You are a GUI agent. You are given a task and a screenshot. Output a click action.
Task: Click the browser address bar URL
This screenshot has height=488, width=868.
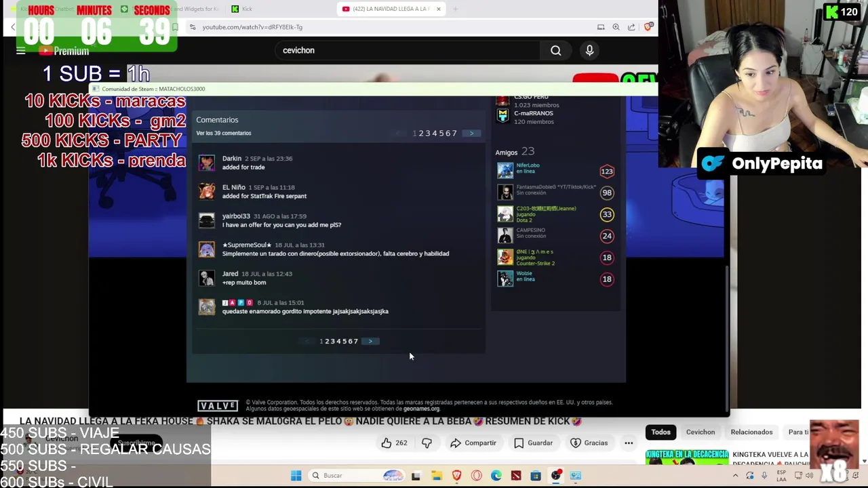click(x=252, y=27)
